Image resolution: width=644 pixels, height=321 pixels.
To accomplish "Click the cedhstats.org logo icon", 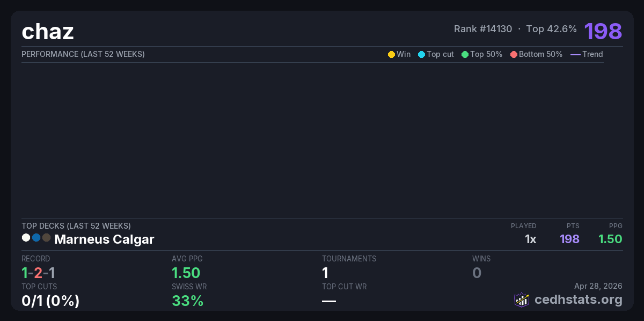I will 522,300.
